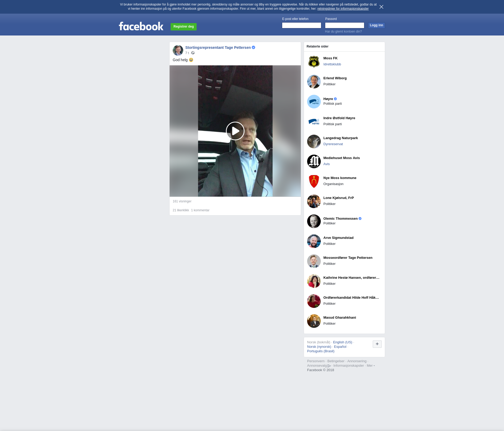Image resolution: width=504 pixels, height=431 pixels.
Task: Close the cookie notice banner
Action: [381, 7]
